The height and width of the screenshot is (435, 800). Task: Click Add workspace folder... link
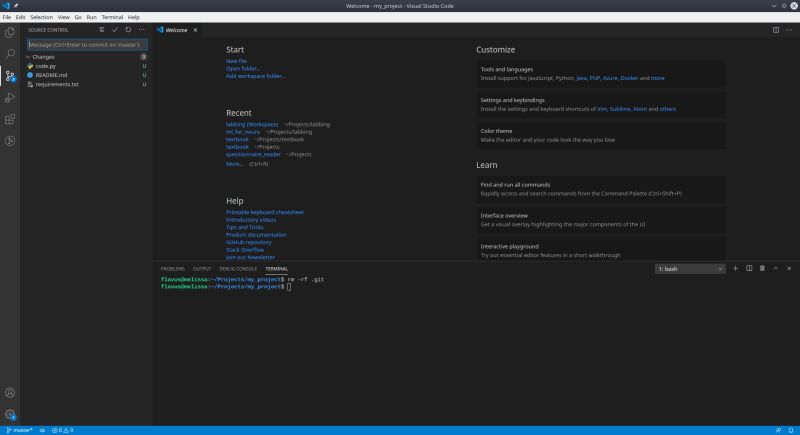click(256, 76)
